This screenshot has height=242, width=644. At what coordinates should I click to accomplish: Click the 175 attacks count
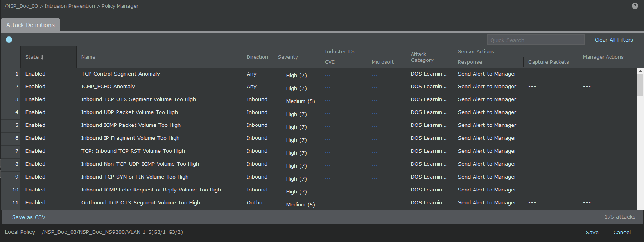(x=620, y=217)
